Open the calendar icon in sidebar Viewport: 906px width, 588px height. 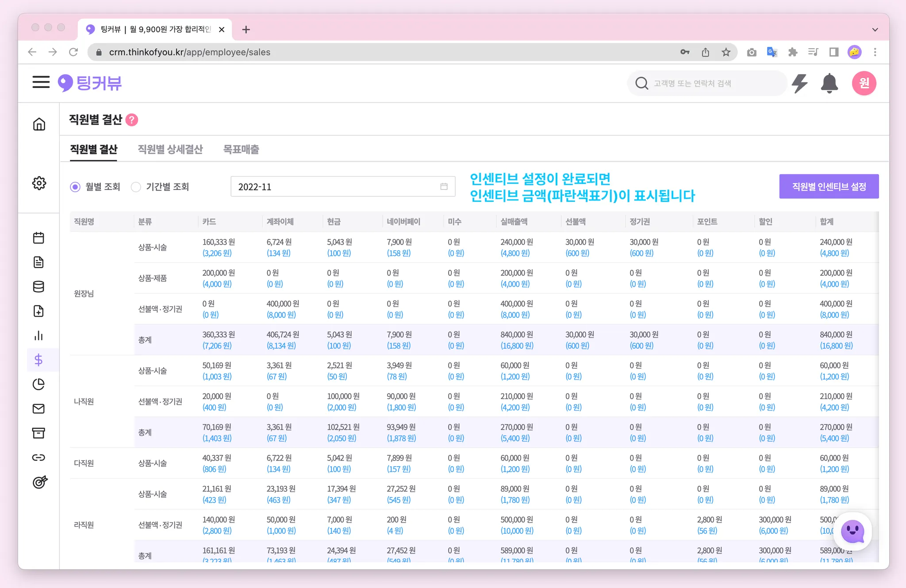click(38, 238)
